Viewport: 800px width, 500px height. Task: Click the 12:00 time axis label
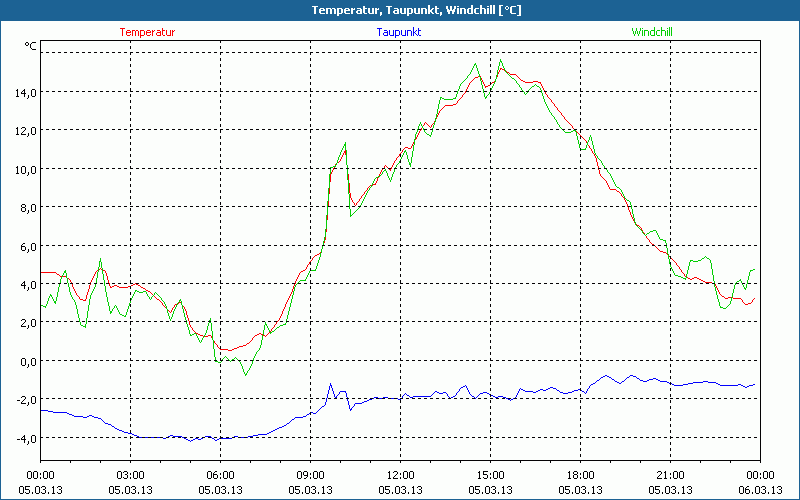coord(401,476)
